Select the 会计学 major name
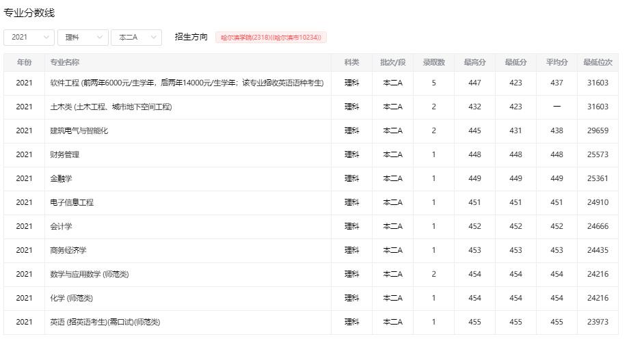Image resolution: width=644 pixels, height=343 pixels. click(x=61, y=226)
